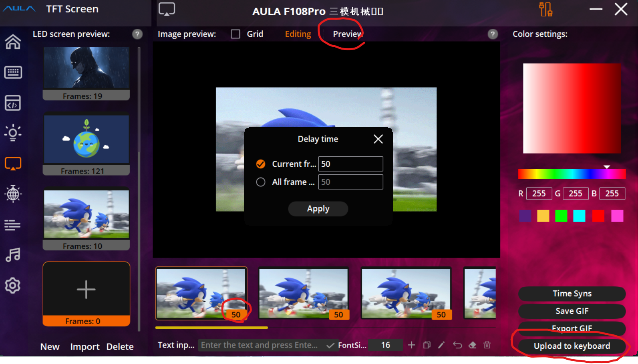
Task: Click the copy frame icon
Action: click(427, 345)
